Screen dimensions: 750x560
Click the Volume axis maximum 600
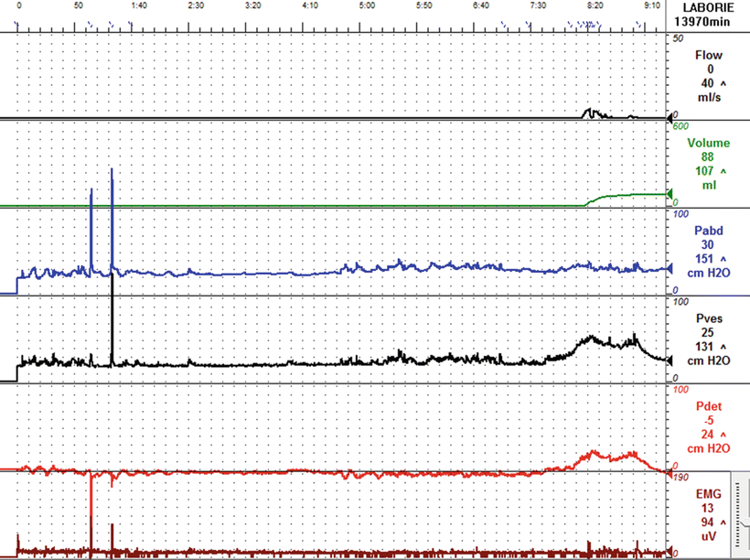pos(680,126)
